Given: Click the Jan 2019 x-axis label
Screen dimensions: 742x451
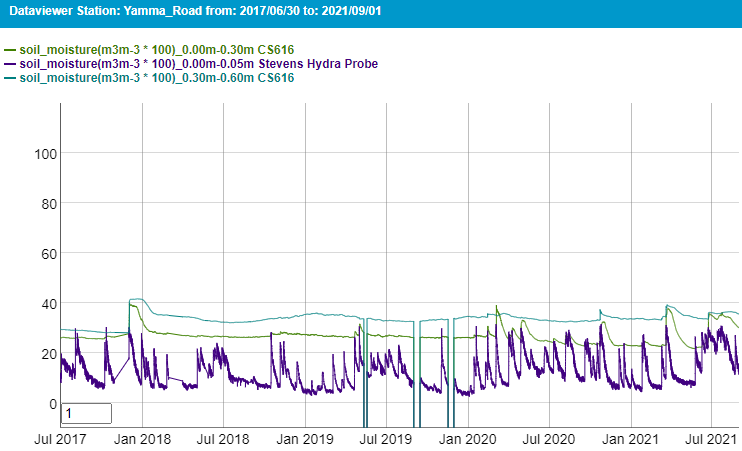Looking at the screenshot, I should tap(305, 439).
